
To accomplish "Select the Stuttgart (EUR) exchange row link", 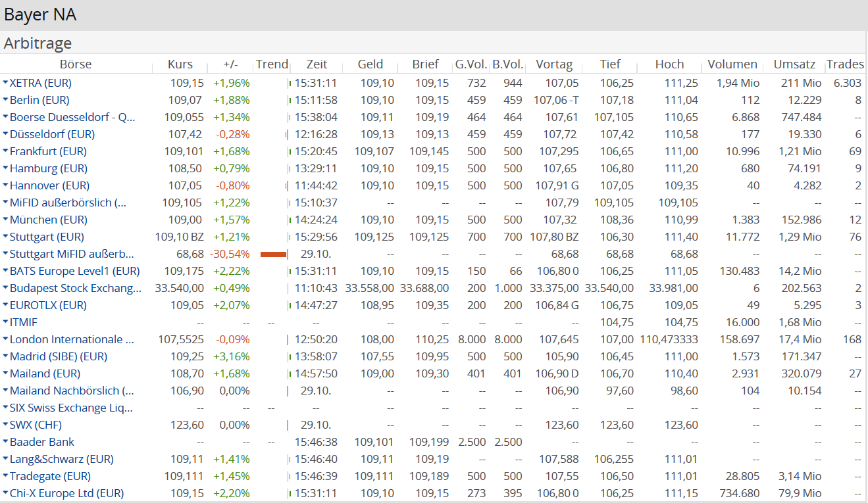I will pyautogui.click(x=47, y=237).
